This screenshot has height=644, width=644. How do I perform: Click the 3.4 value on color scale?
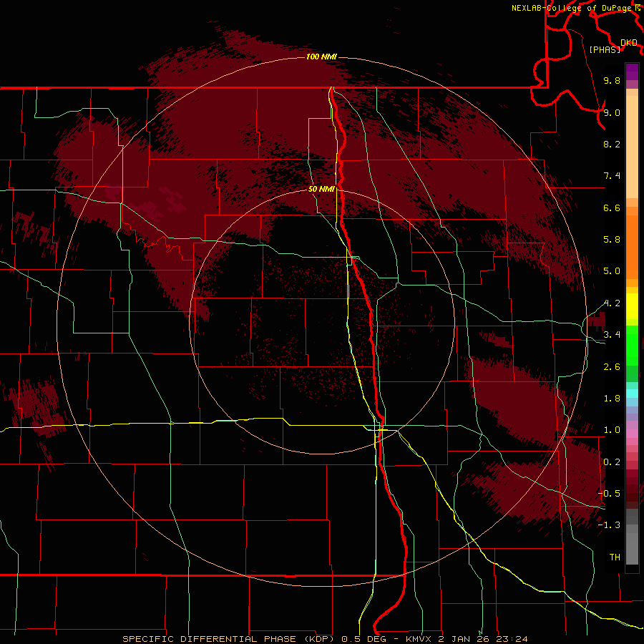click(612, 335)
